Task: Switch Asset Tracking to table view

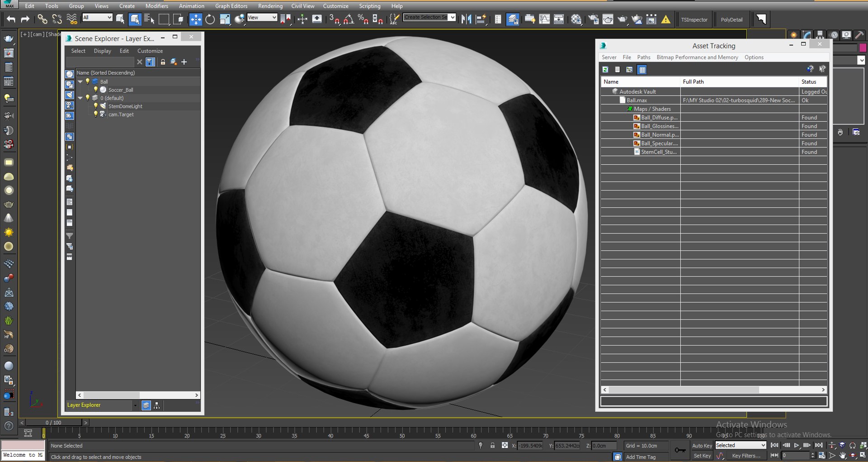Action: click(x=642, y=69)
